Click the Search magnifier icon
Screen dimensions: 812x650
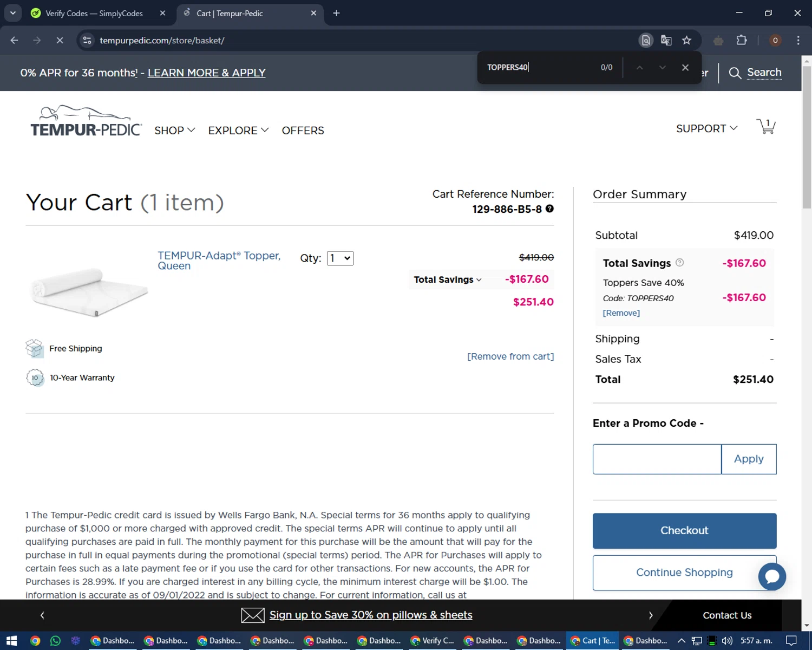pos(735,73)
